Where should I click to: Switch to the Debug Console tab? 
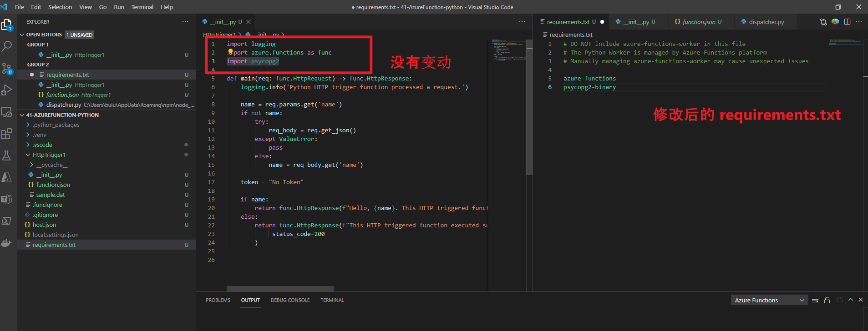[x=290, y=300]
